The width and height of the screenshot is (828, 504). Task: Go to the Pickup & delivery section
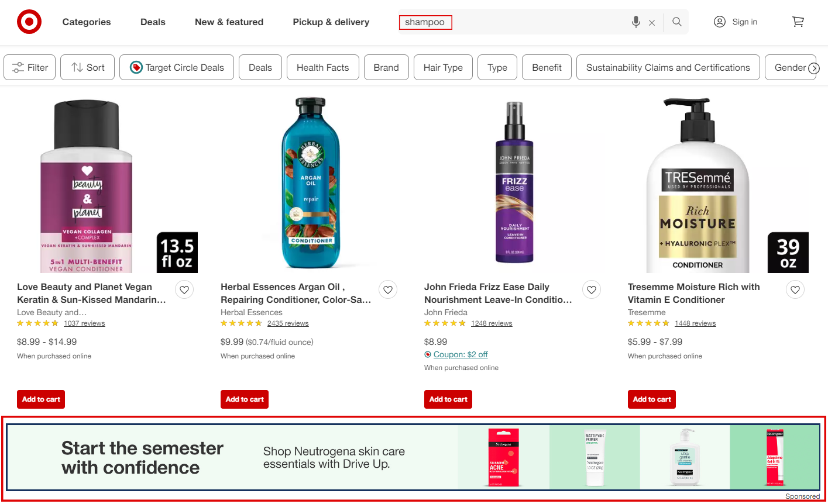pos(331,22)
